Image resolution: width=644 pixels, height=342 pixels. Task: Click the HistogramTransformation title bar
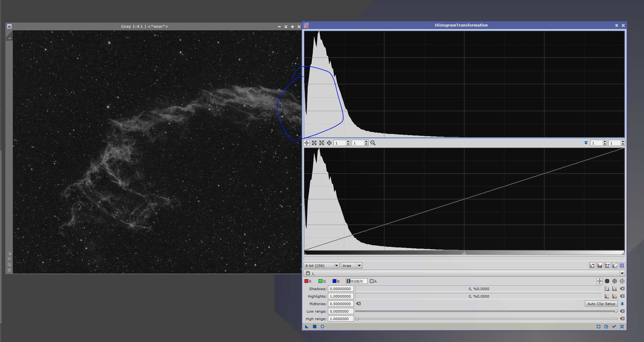click(x=461, y=25)
